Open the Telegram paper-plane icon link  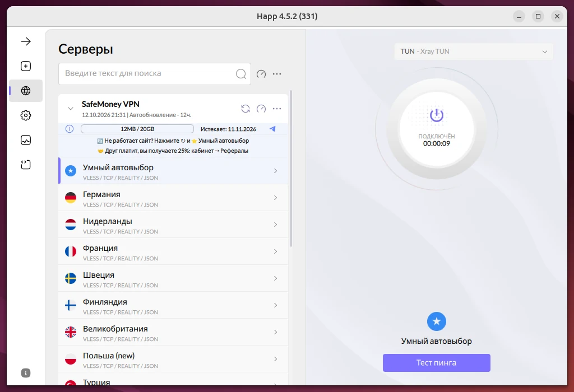(x=273, y=129)
